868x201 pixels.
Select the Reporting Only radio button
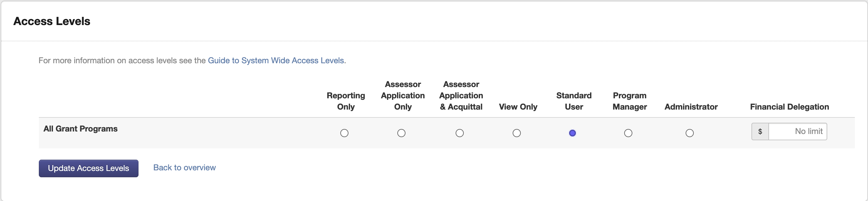(x=344, y=133)
